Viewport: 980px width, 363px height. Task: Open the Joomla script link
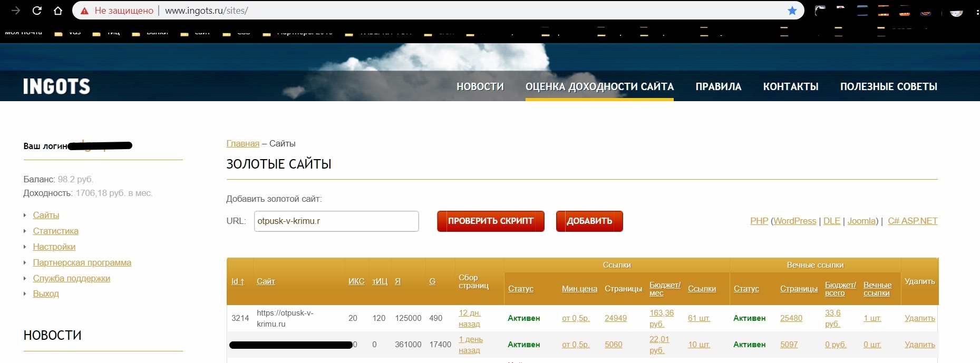pos(862,221)
